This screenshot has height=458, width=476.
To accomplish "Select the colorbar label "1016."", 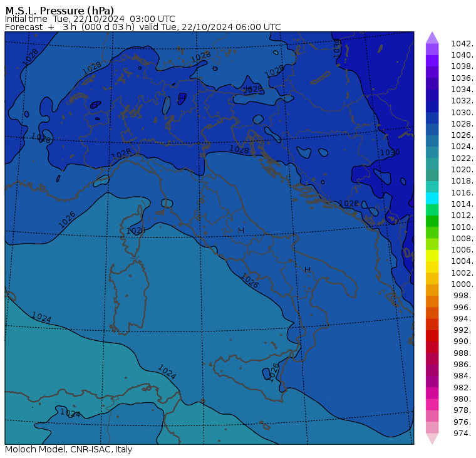I will 462,192.
